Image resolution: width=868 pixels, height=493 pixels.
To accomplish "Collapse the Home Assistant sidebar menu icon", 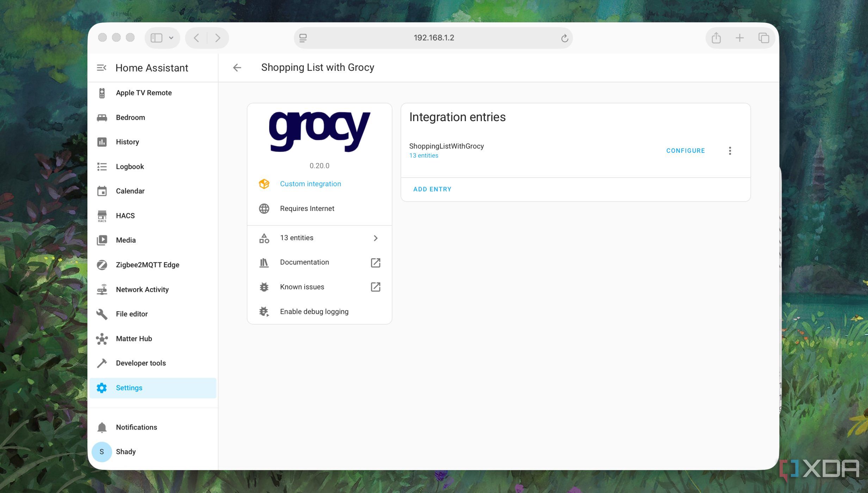I will 101,68.
